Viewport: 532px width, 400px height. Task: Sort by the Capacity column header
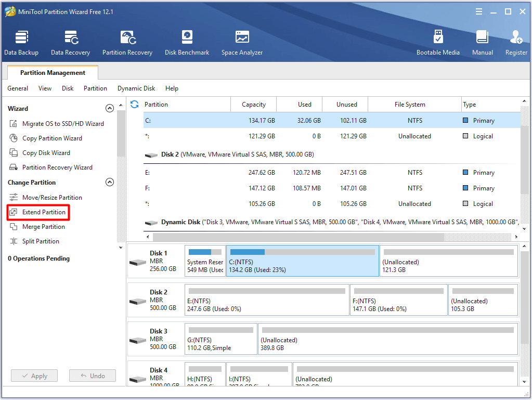(253, 105)
